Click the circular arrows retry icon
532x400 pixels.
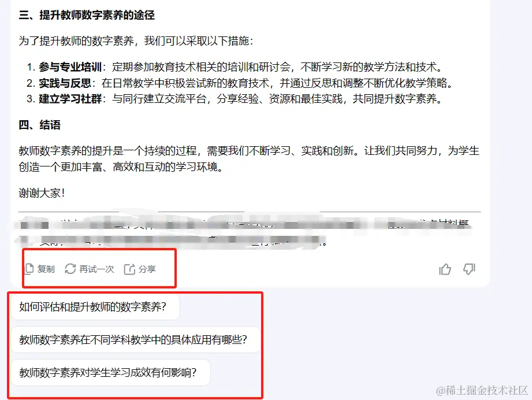[70, 269]
